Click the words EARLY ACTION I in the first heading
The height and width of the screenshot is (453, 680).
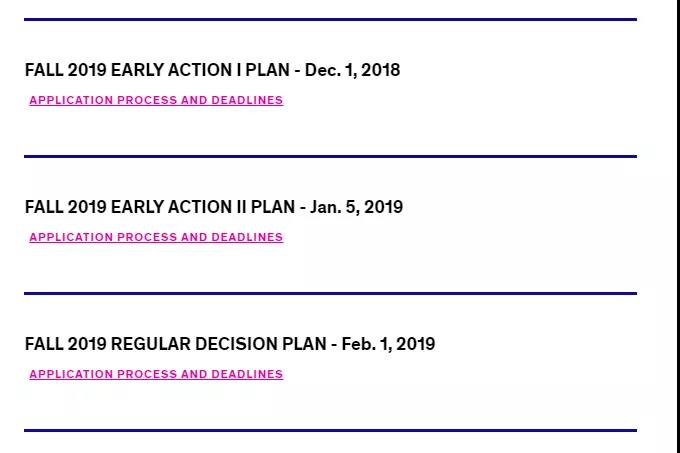click(x=176, y=70)
